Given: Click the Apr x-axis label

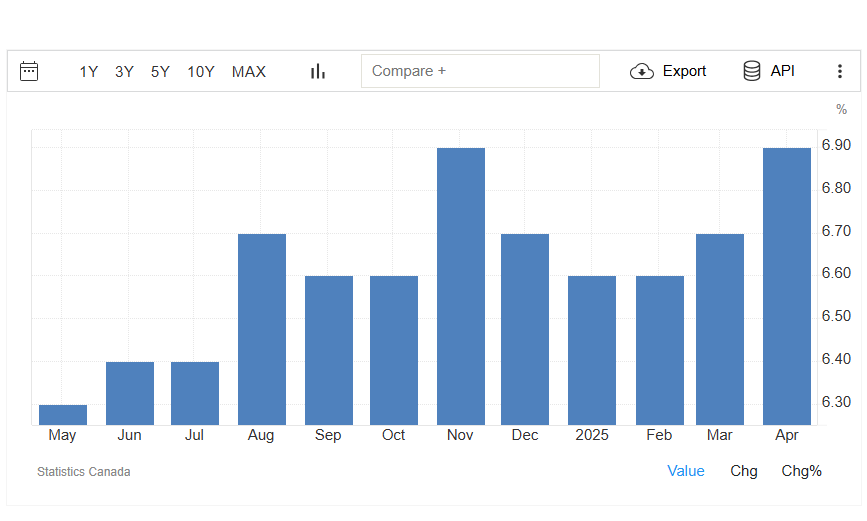Looking at the screenshot, I should (x=787, y=435).
